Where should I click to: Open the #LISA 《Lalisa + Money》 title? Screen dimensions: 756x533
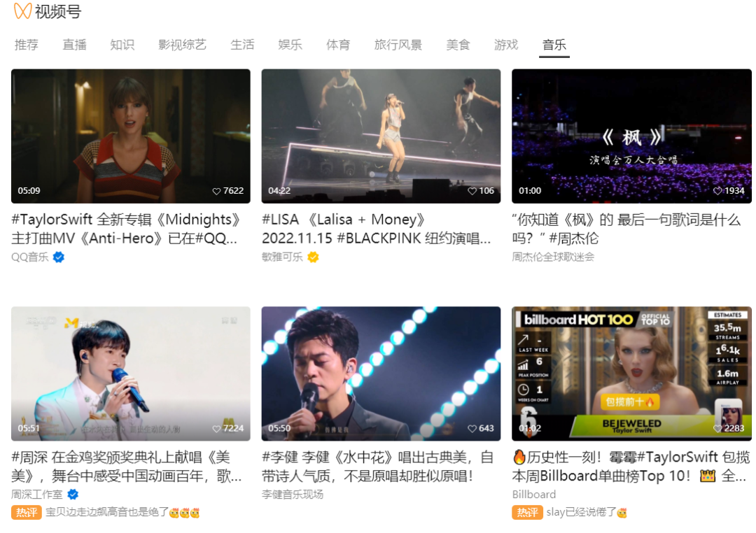pyautogui.click(x=377, y=229)
